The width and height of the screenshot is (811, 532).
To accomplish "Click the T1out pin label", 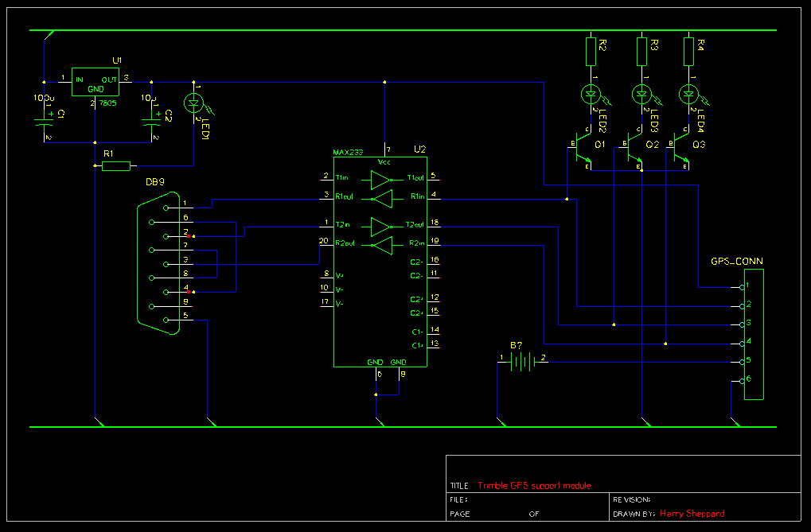I will click(415, 178).
